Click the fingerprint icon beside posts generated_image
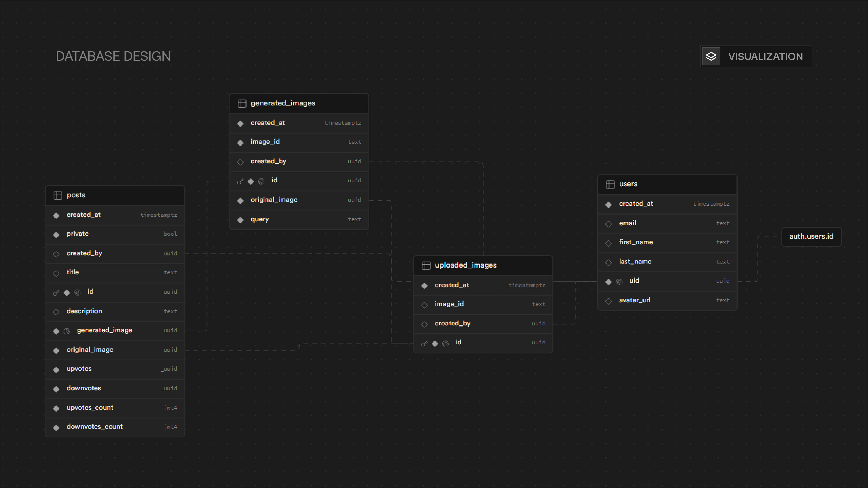Viewport: 868px width, 488px height. [67, 331]
